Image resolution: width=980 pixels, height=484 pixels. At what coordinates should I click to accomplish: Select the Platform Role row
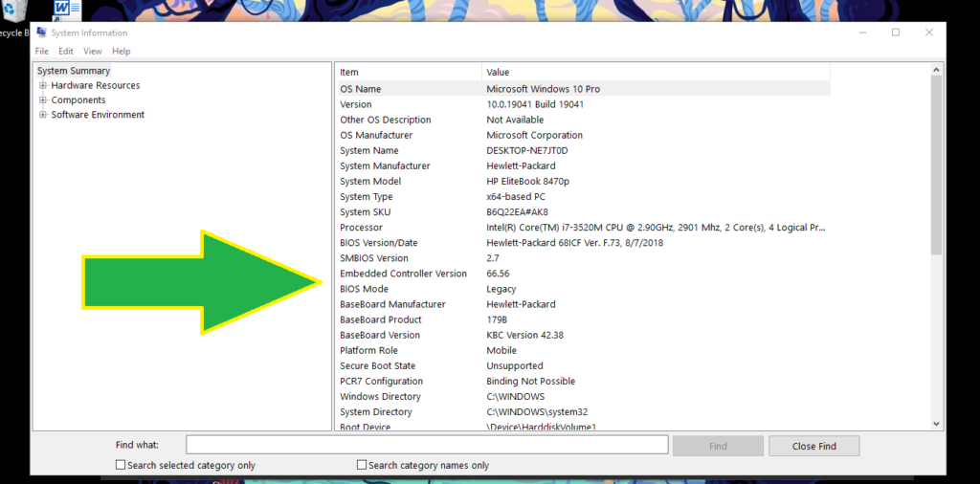coord(584,350)
